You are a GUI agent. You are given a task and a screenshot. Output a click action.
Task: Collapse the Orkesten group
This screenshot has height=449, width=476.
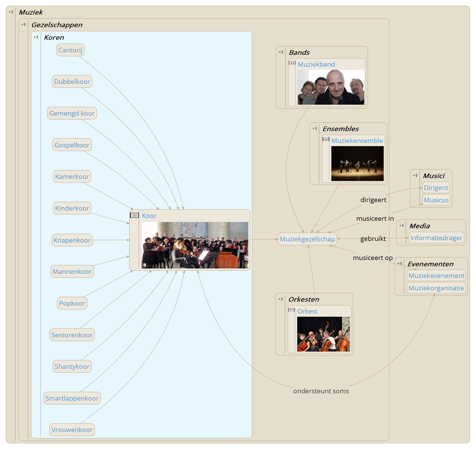tap(281, 299)
